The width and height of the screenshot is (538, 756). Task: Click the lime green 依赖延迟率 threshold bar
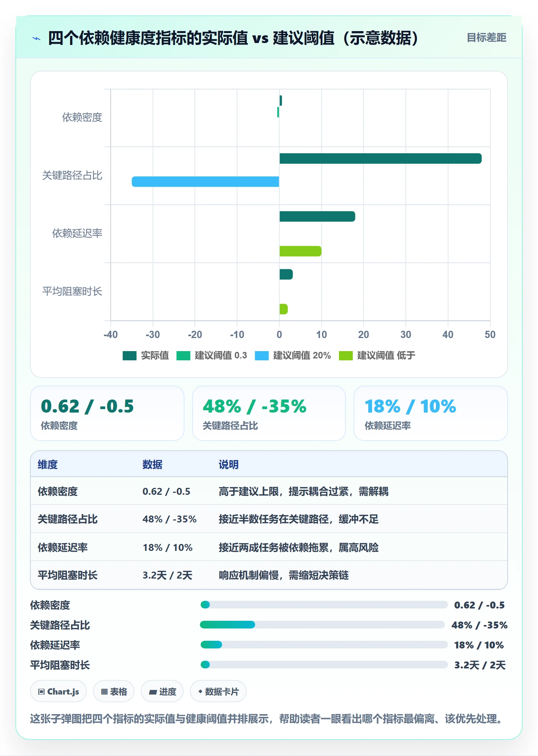pyautogui.click(x=301, y=251)
